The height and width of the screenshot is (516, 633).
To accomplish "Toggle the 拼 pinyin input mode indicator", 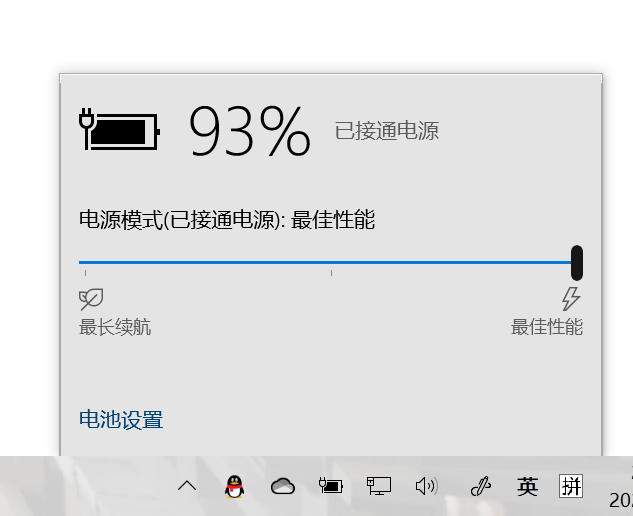I will pyautogui.click(x=571, y=486).
